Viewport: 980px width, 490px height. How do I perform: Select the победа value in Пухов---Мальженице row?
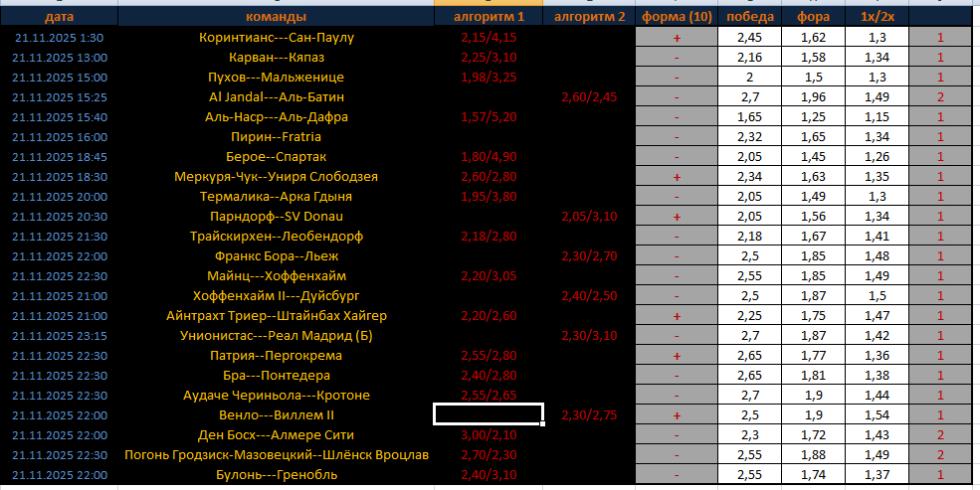coord(749,77)
